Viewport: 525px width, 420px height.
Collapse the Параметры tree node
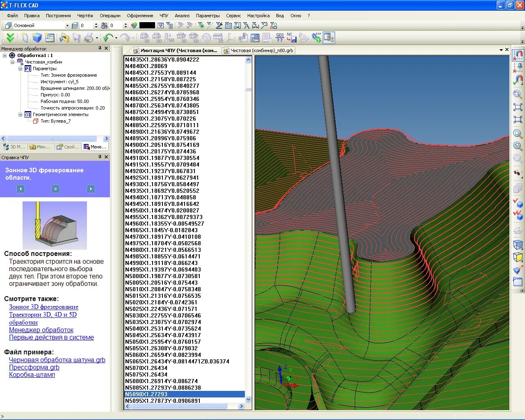pos(20,68)
